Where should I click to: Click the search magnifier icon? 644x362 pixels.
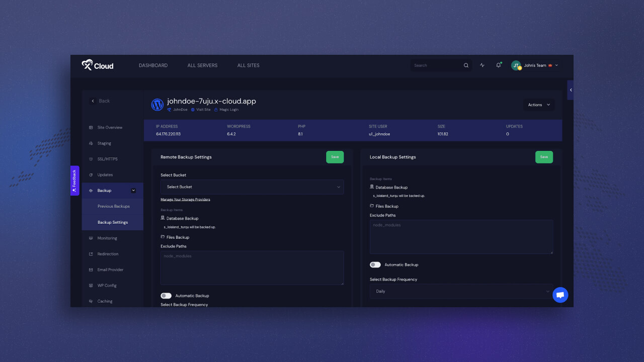[466, 65]
